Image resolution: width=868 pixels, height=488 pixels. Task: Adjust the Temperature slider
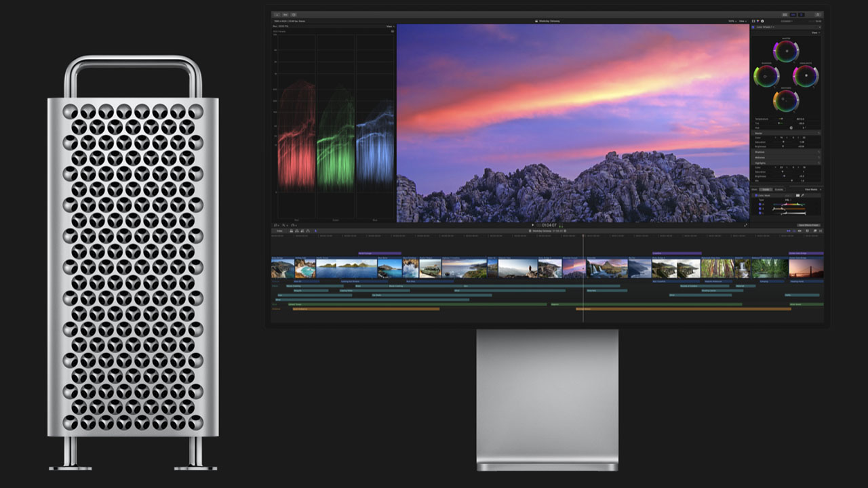(781, 119)
